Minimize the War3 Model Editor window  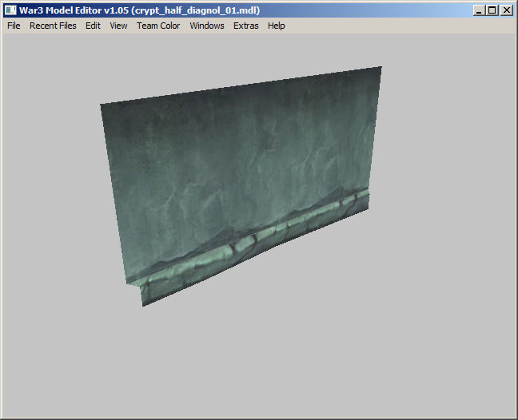point(479,10)
